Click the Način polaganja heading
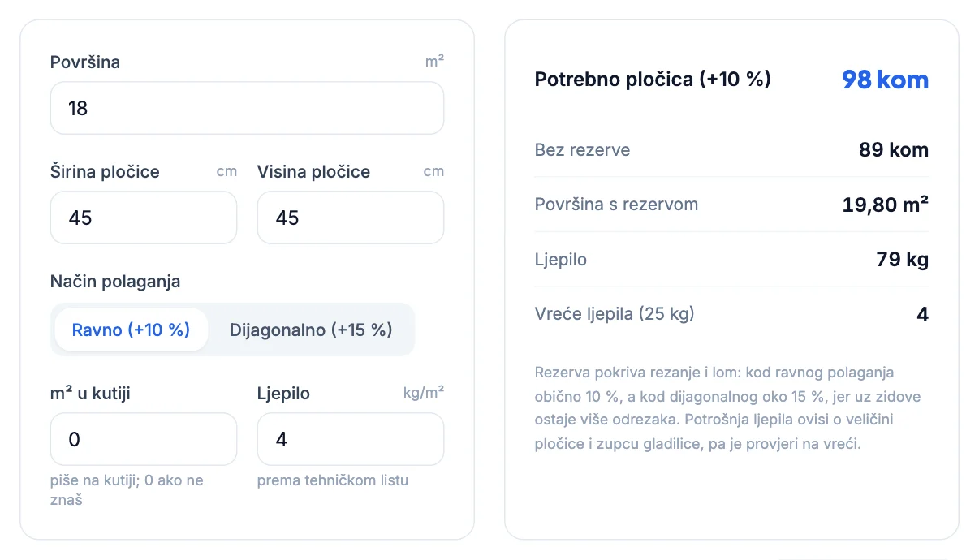 (x=115, y=282)
